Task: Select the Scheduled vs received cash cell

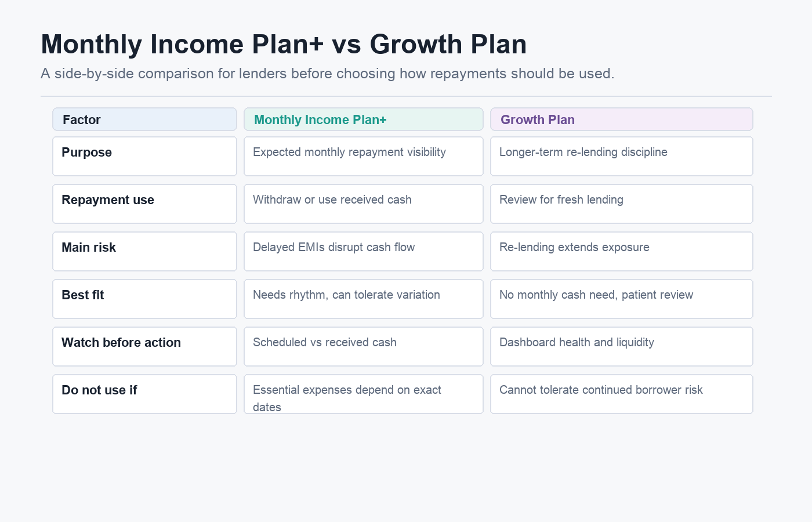Action: point(364,347)
